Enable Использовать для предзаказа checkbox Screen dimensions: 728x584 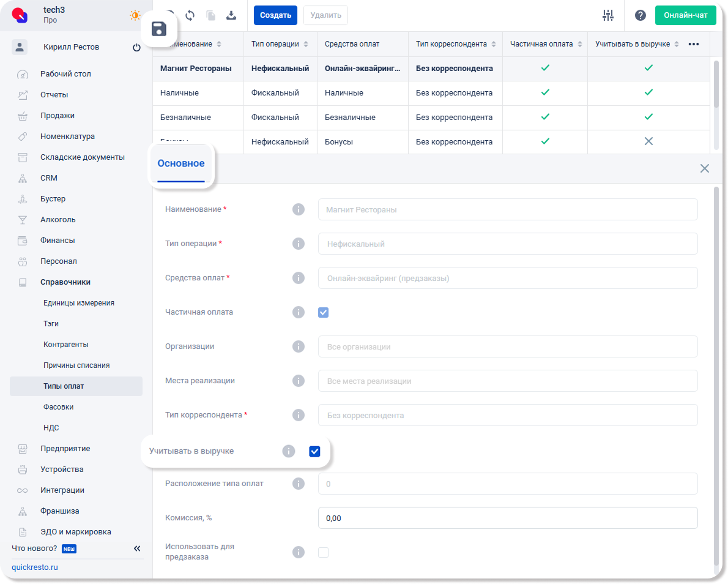tap(323, 552)
